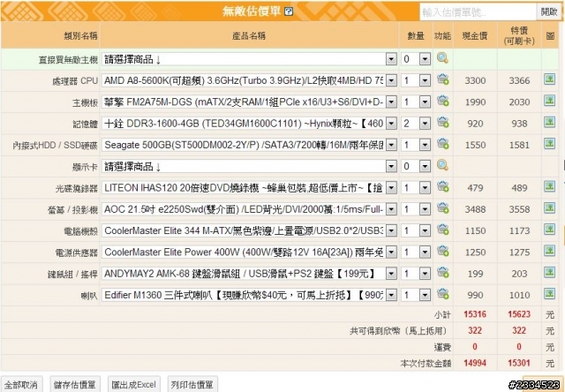The image size is (565, 392).
Task: Click the function icon in 螢幕 / 投影機 row
Action: [x=443, y=208]
